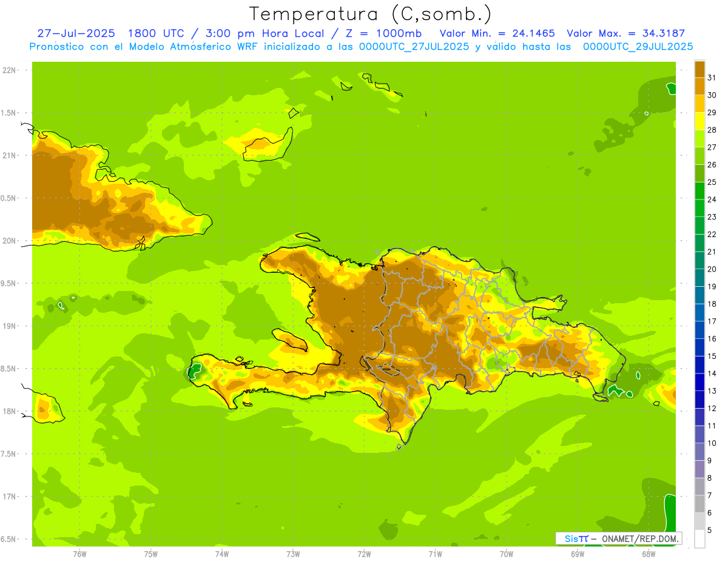Viewport: 728px width, 562px height.
Task: Click legend value "27"
Action: click(712, 147)
